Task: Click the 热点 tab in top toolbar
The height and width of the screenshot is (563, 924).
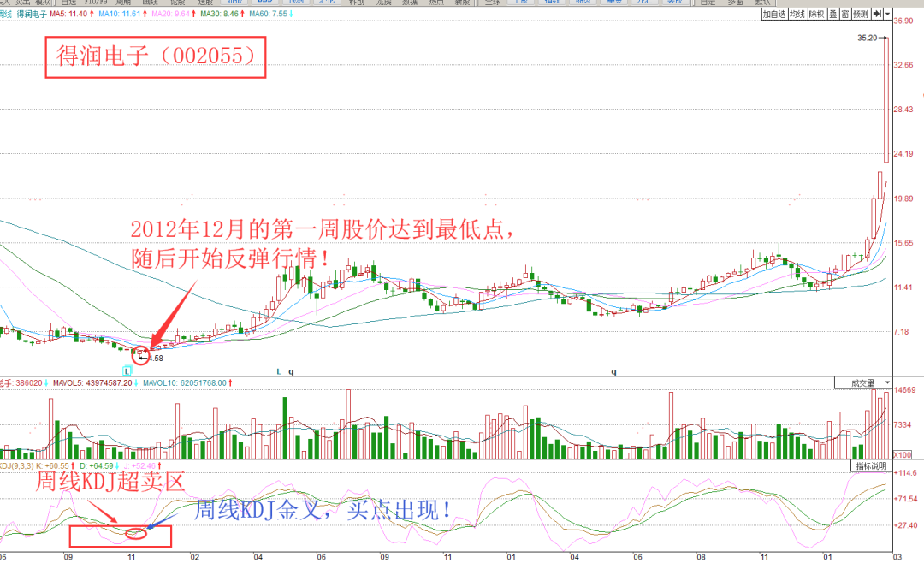Action: 436,3
